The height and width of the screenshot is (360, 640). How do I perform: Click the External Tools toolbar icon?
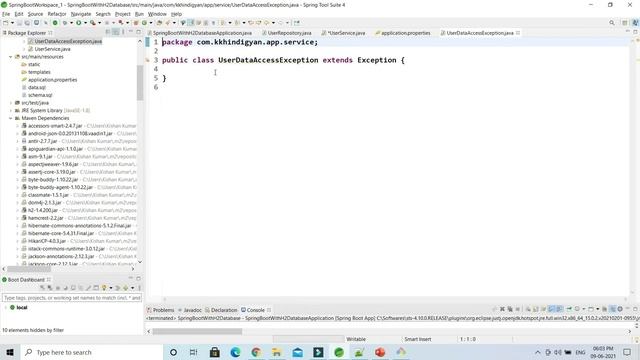click(x=93, y=23)
